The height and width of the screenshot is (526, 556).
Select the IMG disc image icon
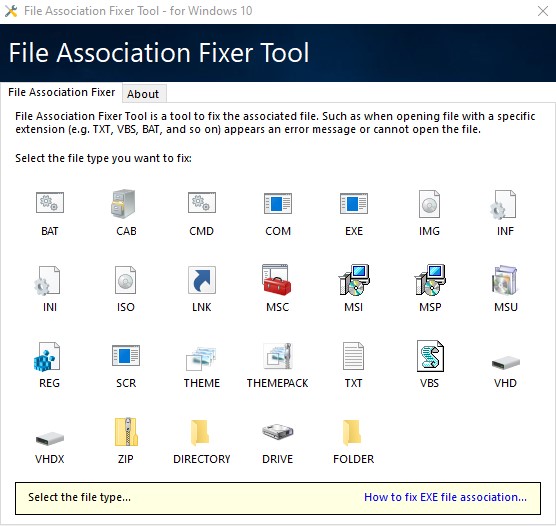(429, 204)
